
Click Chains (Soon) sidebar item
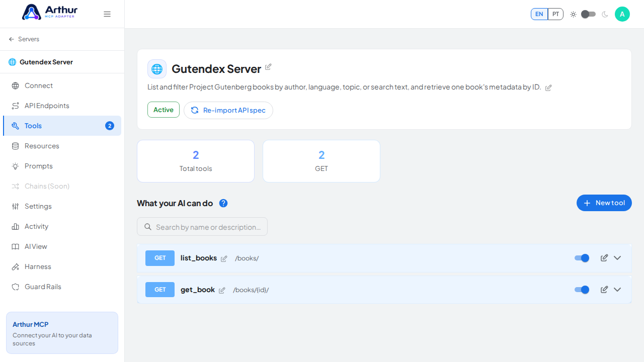point(62,186)
